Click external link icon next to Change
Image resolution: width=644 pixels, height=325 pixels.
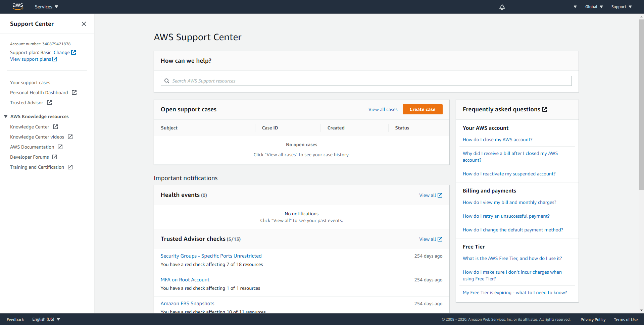pyautogui.click(x=73, y=52)
